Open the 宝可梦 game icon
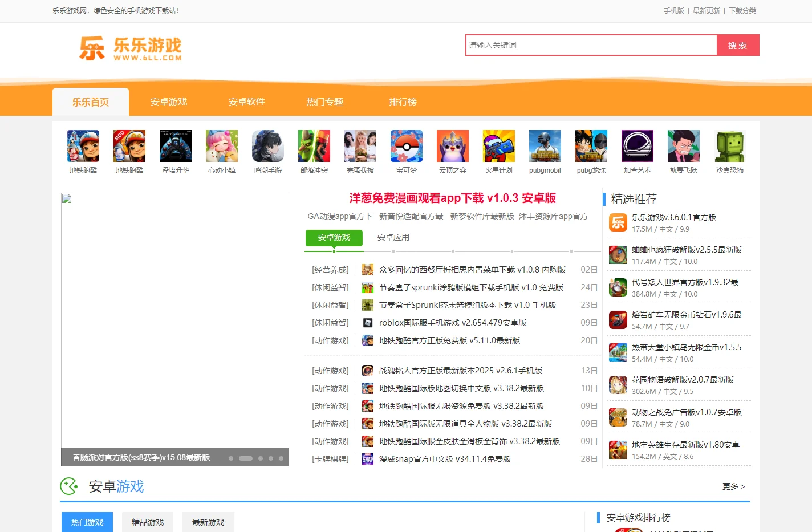The width and height of the screenshot is (812, 532). point(407,146)
